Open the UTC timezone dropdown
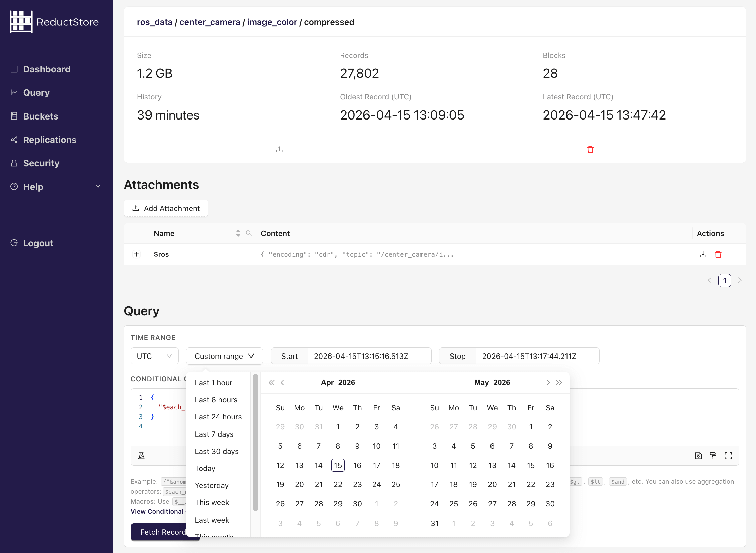The width and height of the screenshot is (756, 553). [154, 356]
